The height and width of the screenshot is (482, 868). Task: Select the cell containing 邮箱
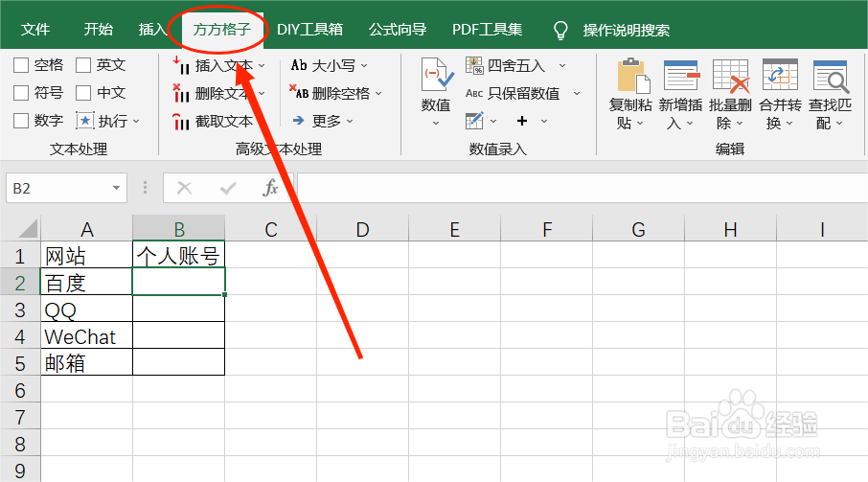point(87,362)
